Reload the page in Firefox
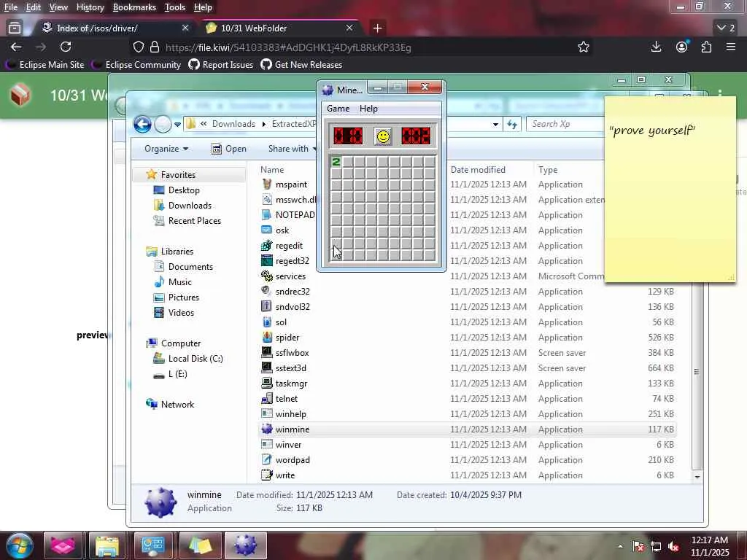Image resolution: width=747 pixels, height=560 pixels. pyautogui.click(x=66, y=47)
